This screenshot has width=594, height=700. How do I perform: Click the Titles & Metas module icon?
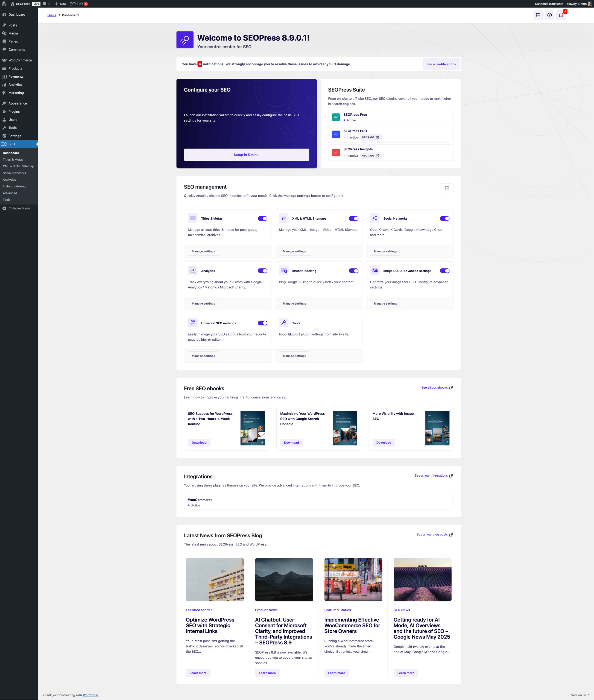pos(193,218)
